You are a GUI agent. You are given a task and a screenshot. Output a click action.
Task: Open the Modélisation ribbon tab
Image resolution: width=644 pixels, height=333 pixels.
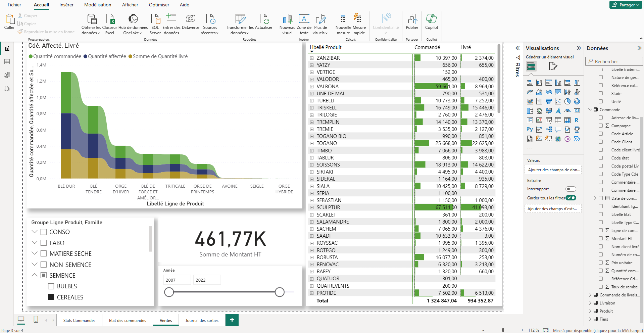pyautogui.click(x=97, y=5)
